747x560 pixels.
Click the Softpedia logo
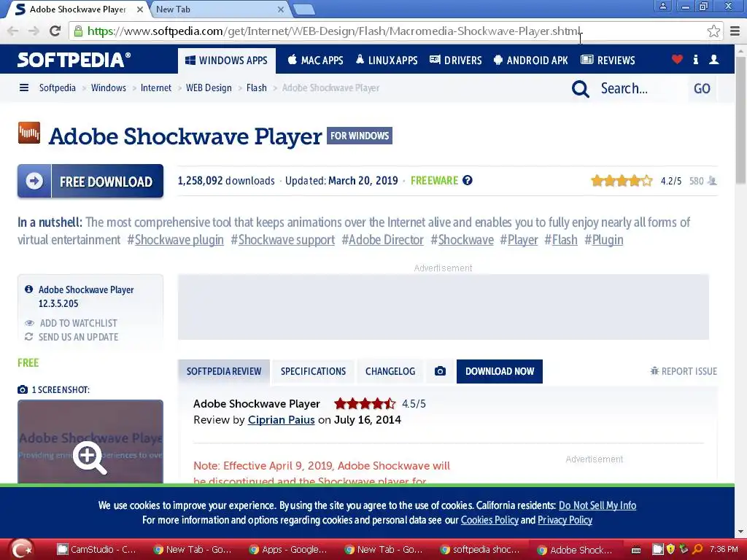[74, 60]
